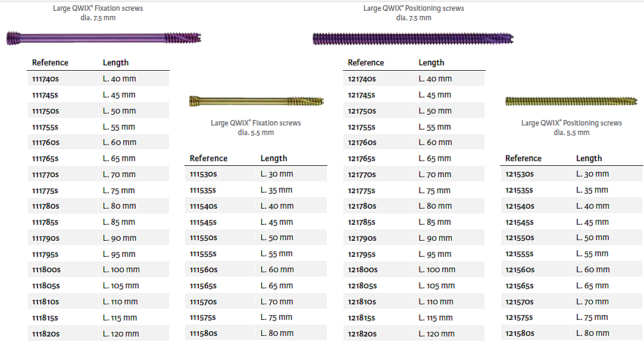Click Length header above the 111530S table
Image resolution: width=644 pixels, height=349 pixels.
[274, 158]
